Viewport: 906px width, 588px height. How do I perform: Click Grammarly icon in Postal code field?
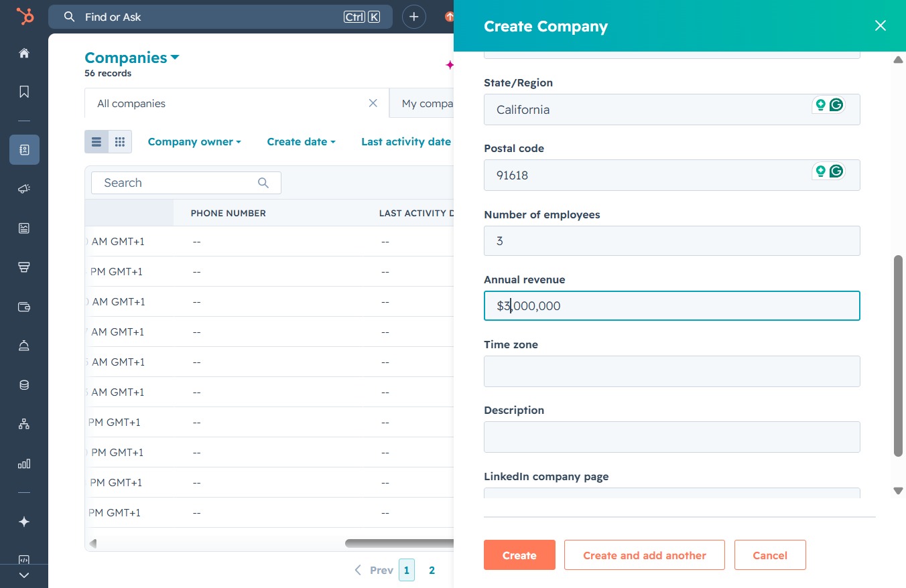point(836,171)
